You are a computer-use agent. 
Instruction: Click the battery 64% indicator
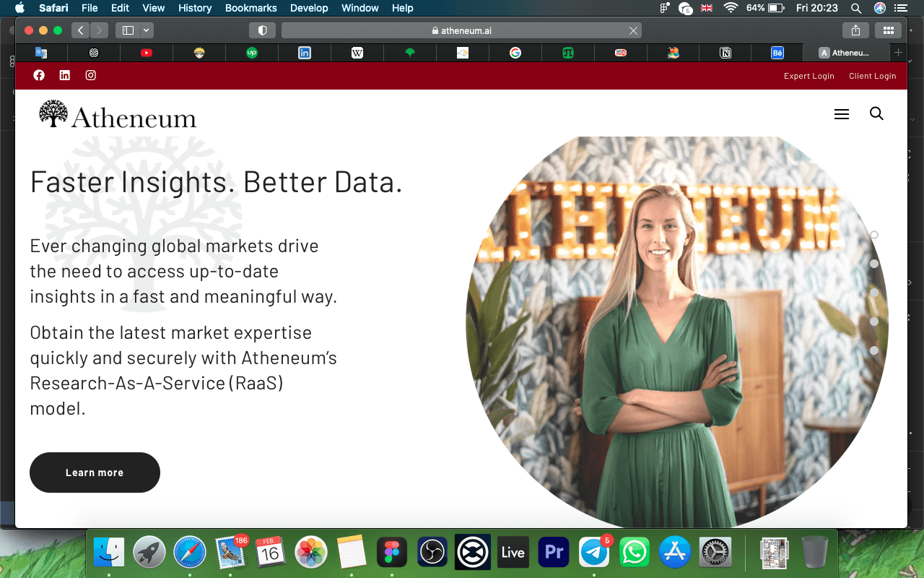point(765,8)
